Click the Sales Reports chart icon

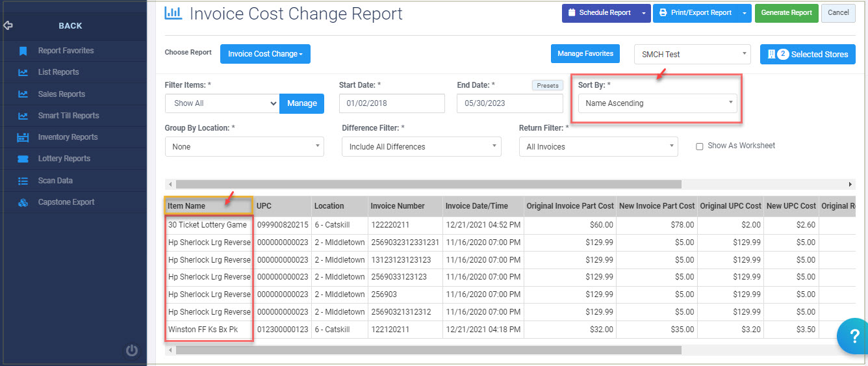23,94
